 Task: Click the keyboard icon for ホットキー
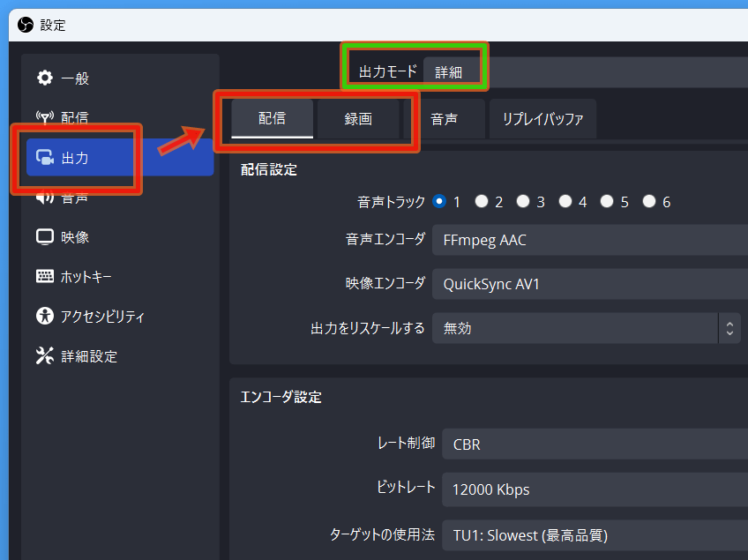pos(45,276)
